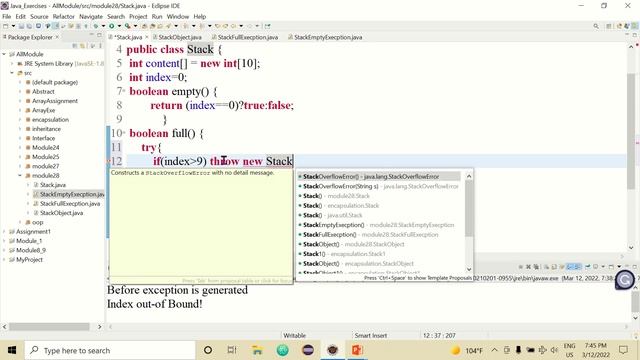This screenshot has width=640, height=360.
Task: Choose Stack() java.util.Stack proposal
Action: (x=379, y=215)
